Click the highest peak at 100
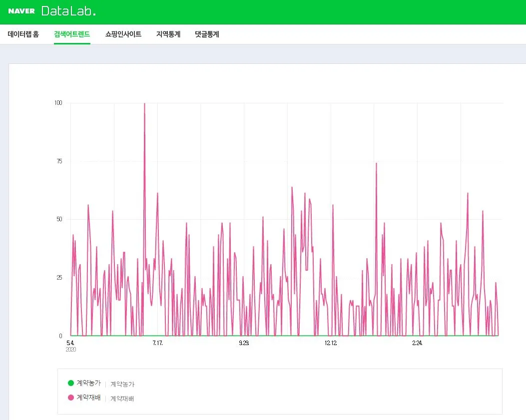The height and width of the screenshot is (420, 526). [144, 104]
